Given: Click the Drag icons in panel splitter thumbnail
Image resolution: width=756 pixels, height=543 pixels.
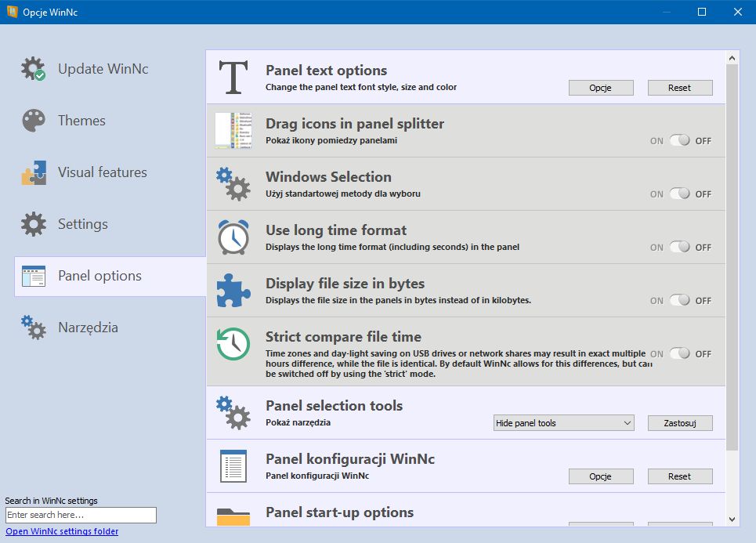Looking at the screenshot, I should coord(233,130).
